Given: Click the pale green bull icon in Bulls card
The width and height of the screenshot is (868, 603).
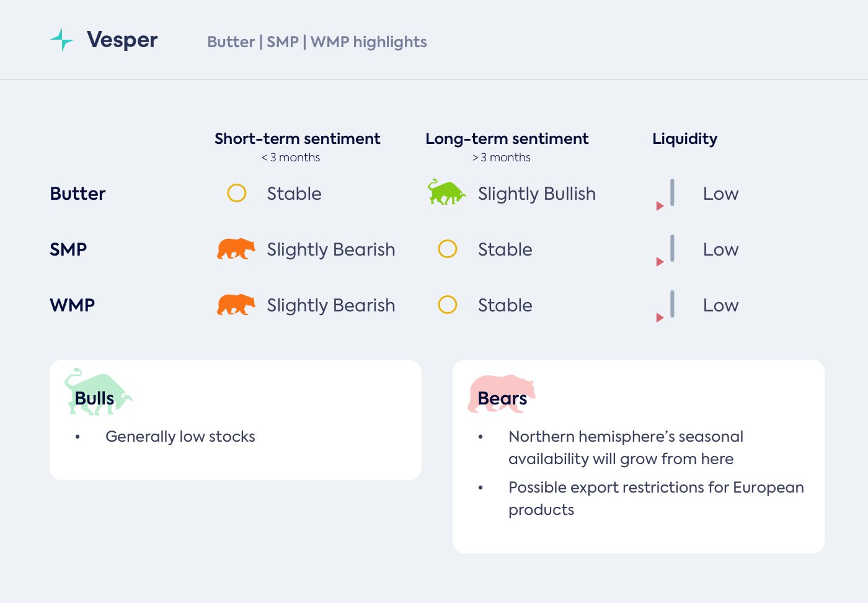Looking at the screenshot, I should 97,391.
